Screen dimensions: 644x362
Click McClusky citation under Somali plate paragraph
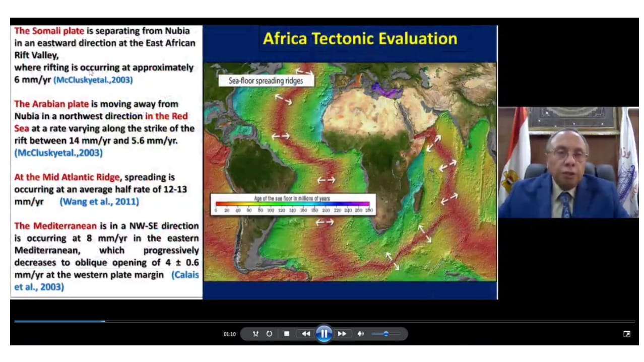[93, 80]
